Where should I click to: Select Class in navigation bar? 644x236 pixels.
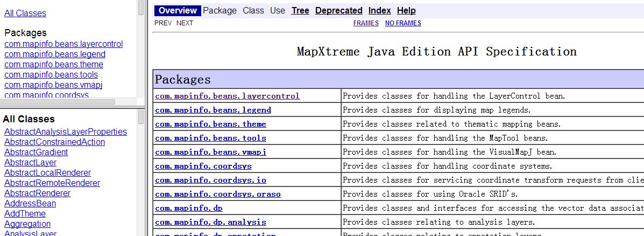coord(253,11)
